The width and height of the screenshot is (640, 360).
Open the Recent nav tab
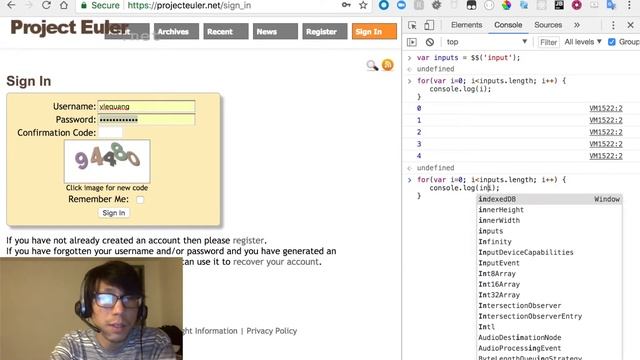(226, 31)
